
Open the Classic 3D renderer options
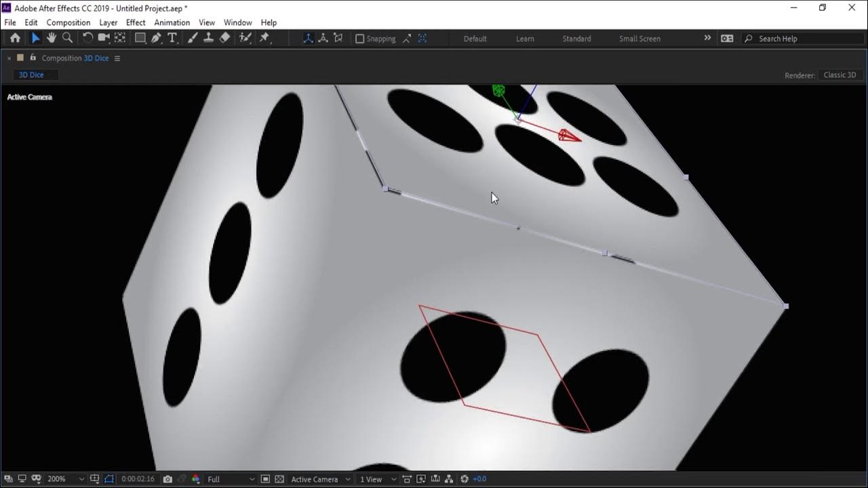(x=840, y=75)
